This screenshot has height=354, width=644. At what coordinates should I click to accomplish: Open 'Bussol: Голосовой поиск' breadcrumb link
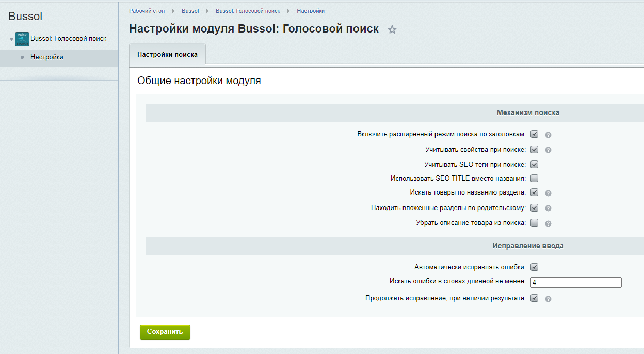(248, 11)
